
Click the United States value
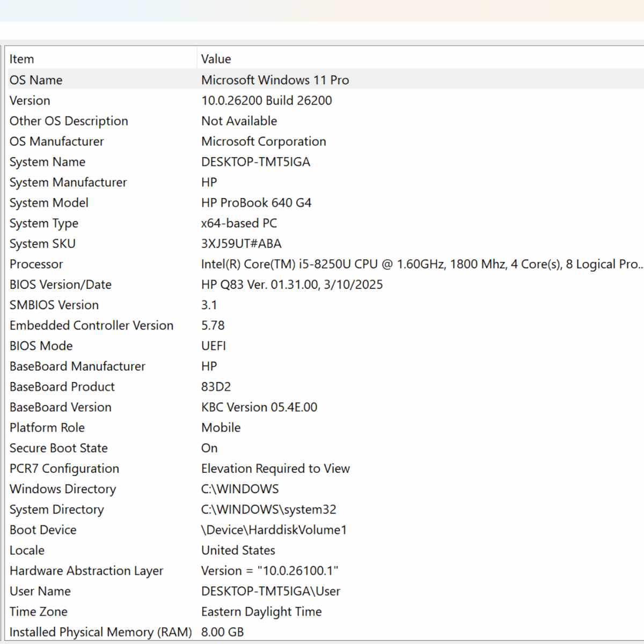point(238,550)
